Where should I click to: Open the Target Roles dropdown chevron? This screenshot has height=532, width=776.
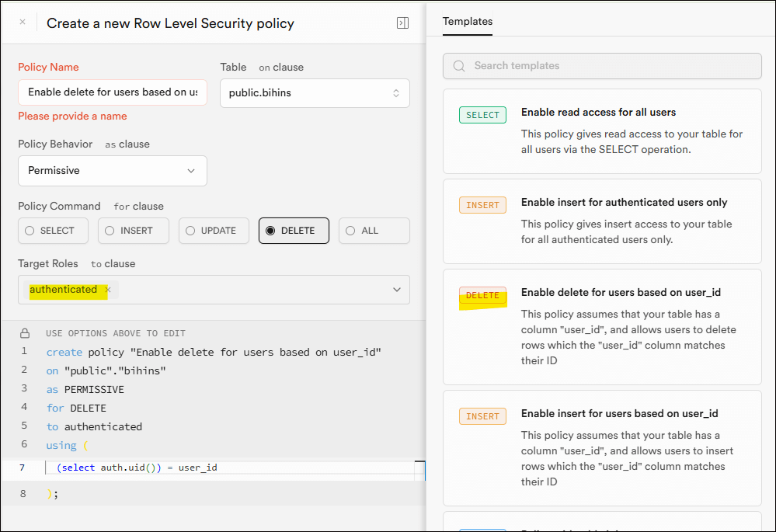(x=397, y=290)
